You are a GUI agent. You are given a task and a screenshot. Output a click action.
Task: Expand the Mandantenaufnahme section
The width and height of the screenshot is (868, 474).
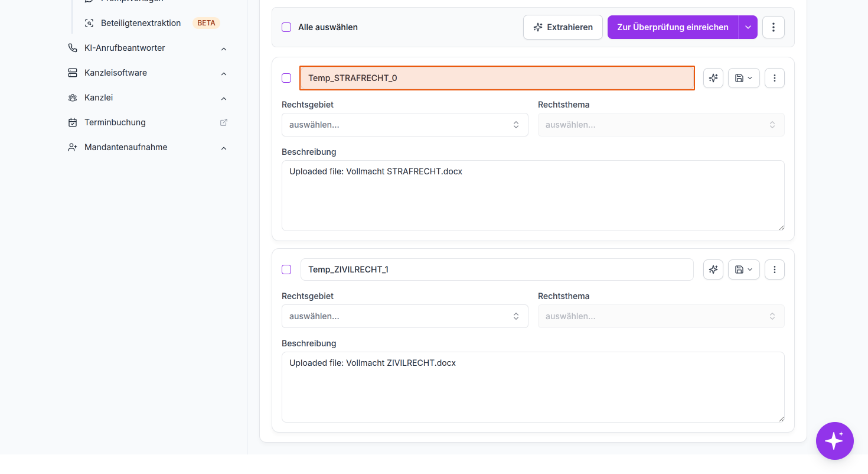[x=224, y=148]
